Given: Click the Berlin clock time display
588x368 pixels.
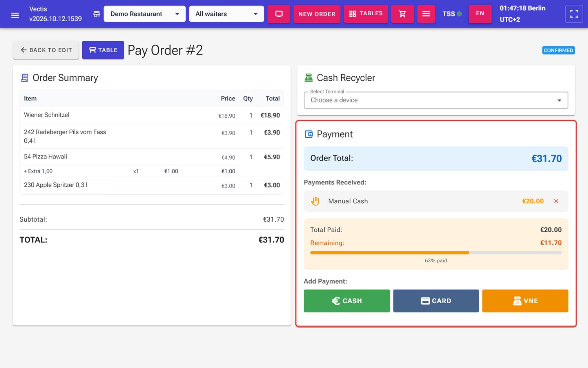Looking at the screenshot, I should [x=523, y=14].
